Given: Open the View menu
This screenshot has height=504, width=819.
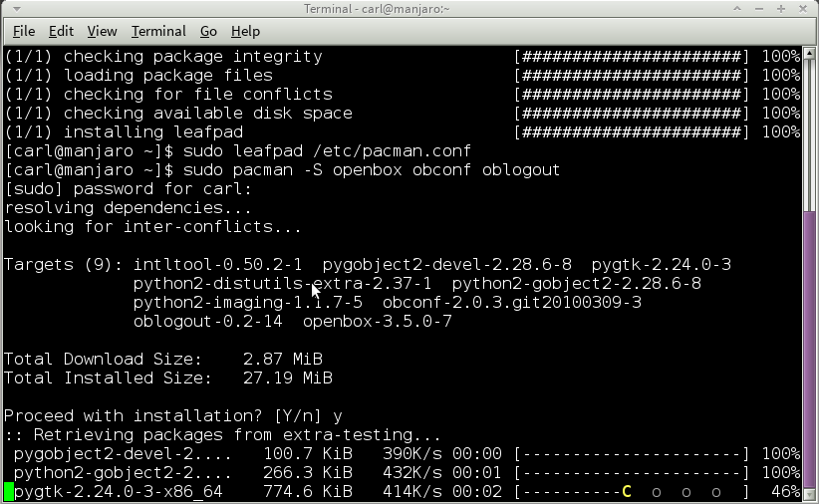Looking at the screenshot, I should pos(102,31).
